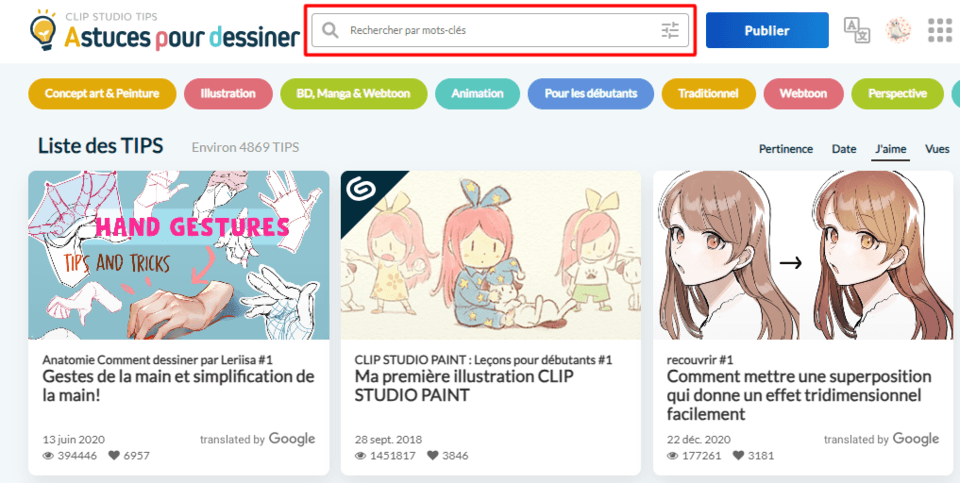Open the chibi girls illustration thumbnail
The height and width of the screenshot is (483, 960).
491,255
